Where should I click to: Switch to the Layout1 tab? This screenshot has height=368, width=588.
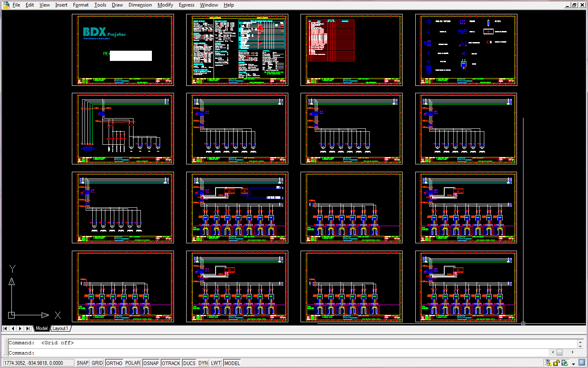[60, 328]
